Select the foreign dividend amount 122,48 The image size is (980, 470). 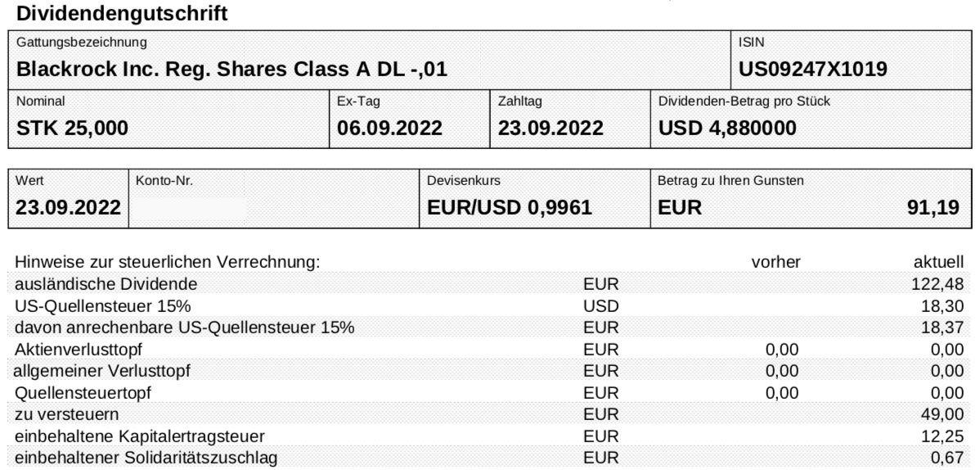[x=938, y=285]
